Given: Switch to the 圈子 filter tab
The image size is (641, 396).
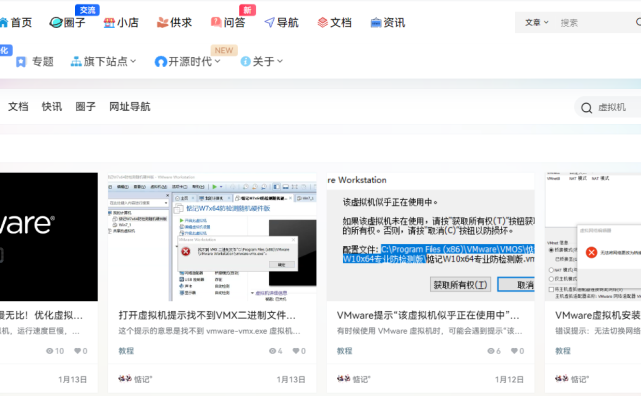Looking at the screenshot, I should point(85,107).
